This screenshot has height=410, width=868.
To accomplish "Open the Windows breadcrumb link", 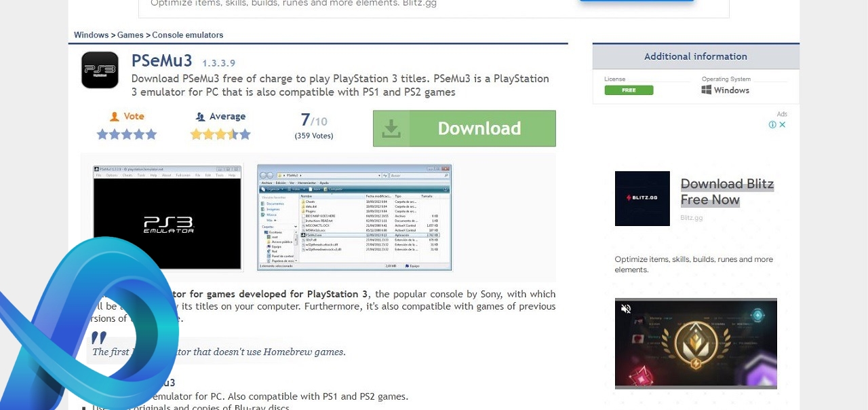I will [91, 35].
